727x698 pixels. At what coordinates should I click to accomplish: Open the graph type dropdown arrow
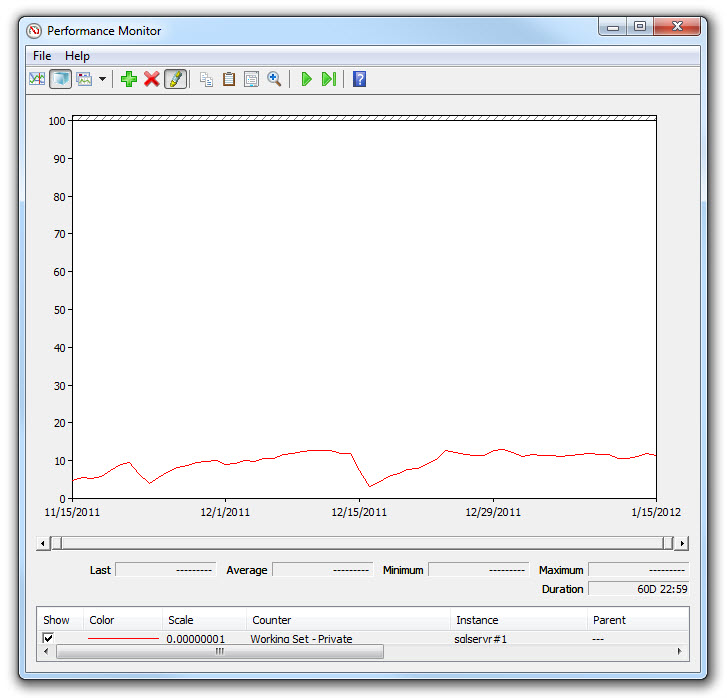coord(102,79)
